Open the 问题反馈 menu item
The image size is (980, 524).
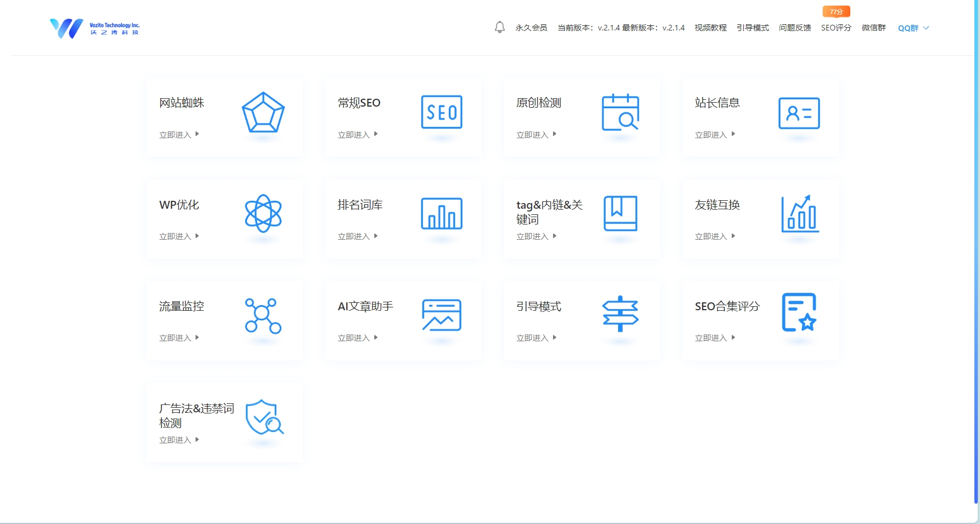click(x=796, y=27)
